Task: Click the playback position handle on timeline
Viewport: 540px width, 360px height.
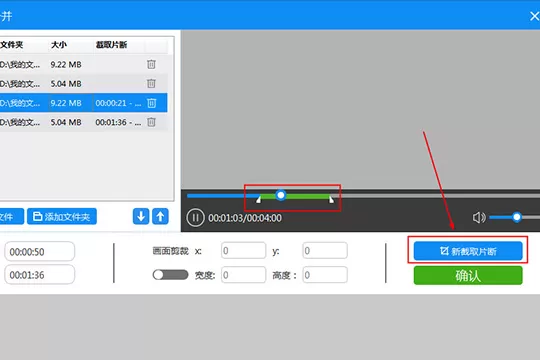Action: tap(281, 195)
